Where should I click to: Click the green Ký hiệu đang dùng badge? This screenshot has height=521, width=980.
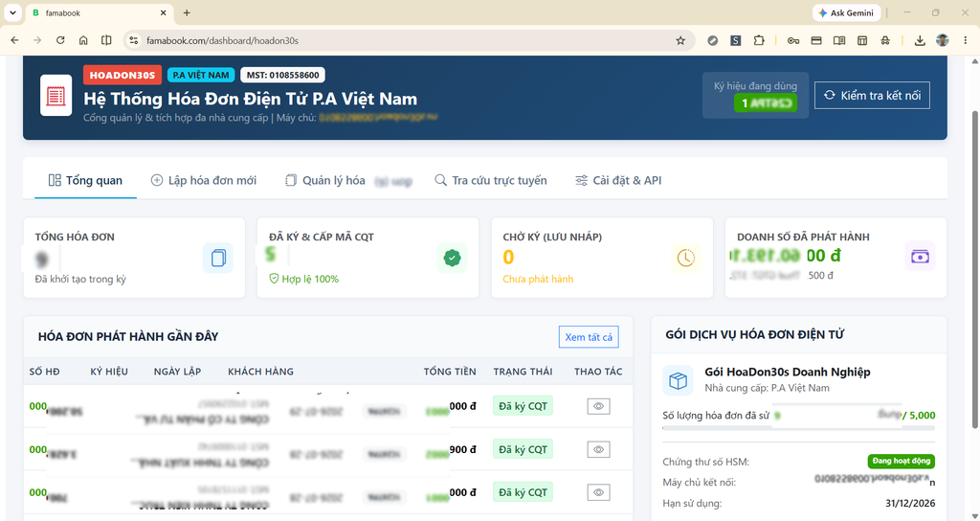click(x=766, y=102)
